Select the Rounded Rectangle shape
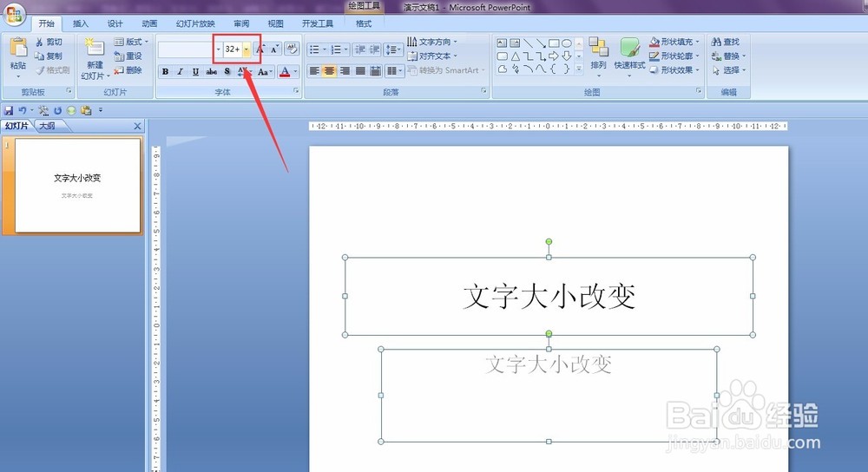Viewport: 868px width, 472px height. 502,56
